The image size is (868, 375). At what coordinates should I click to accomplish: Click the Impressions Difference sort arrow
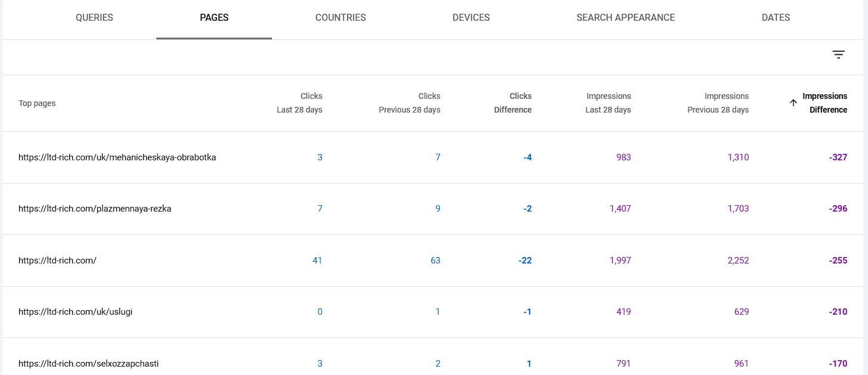click(793, 103)
